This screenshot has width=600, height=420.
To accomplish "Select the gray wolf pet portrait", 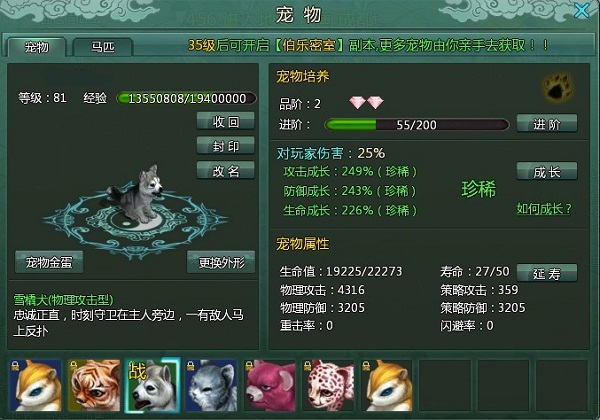I will [x=211, y=385].
